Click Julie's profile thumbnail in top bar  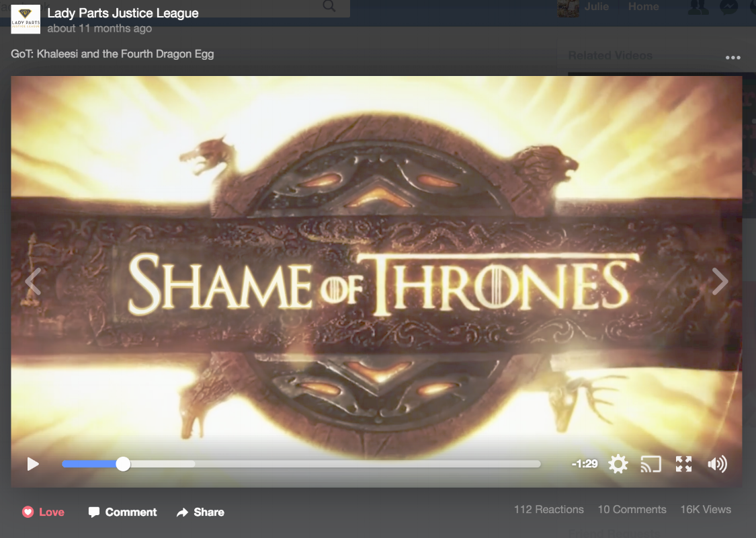pos(569,8)
